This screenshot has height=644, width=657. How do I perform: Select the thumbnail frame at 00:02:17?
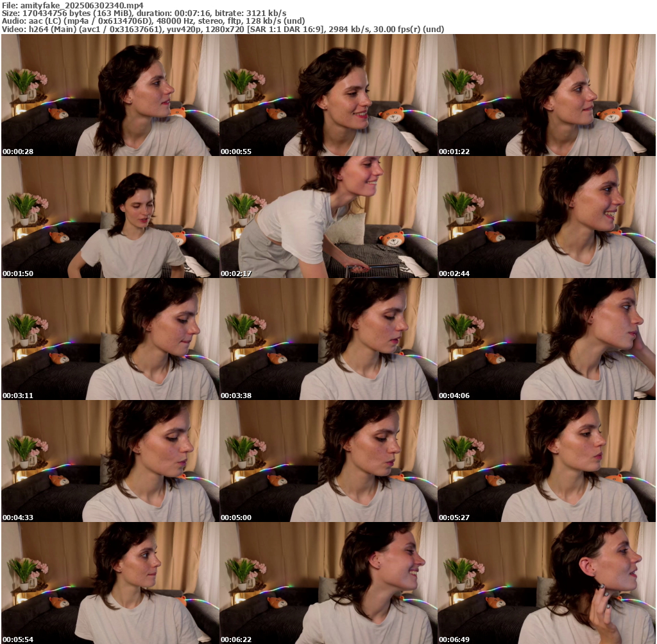coord(328,217)
